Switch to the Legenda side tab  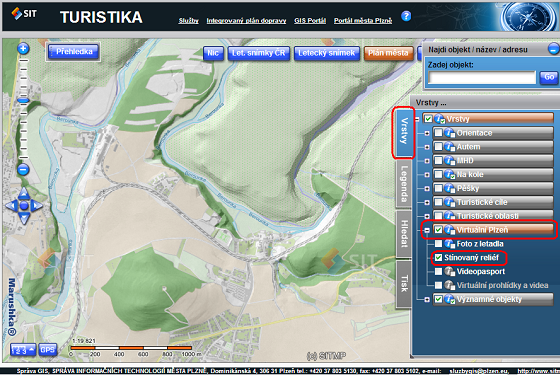click(x=404, y=184)
